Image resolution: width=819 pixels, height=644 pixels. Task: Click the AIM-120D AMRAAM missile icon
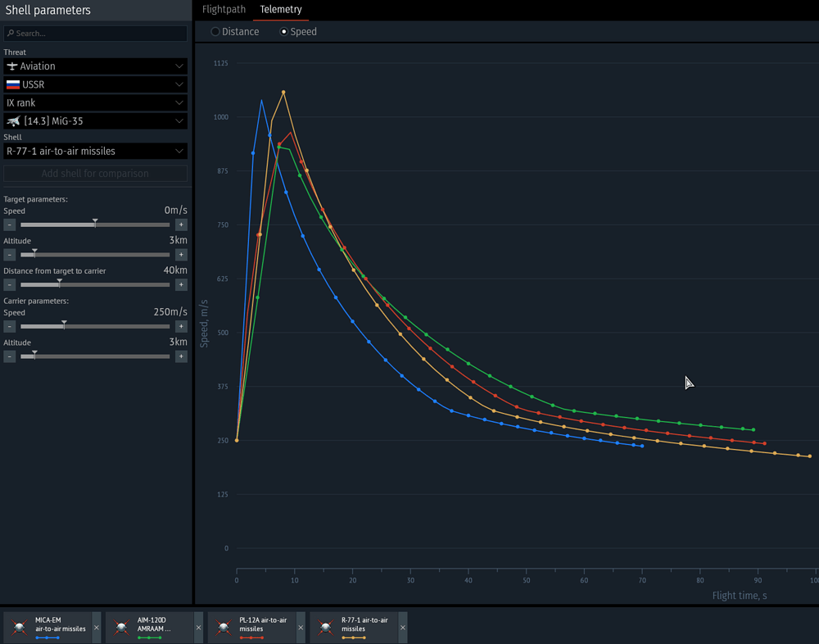tap(121, 628)
